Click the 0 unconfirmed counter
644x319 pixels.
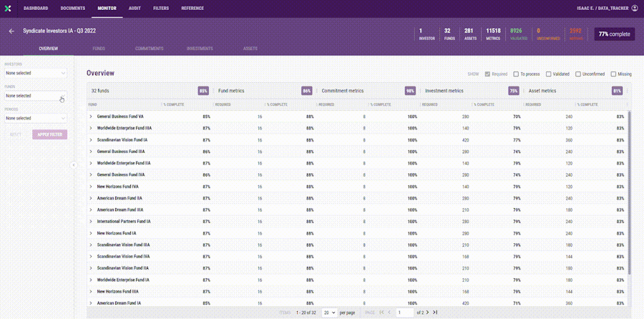tap(548, 34)
